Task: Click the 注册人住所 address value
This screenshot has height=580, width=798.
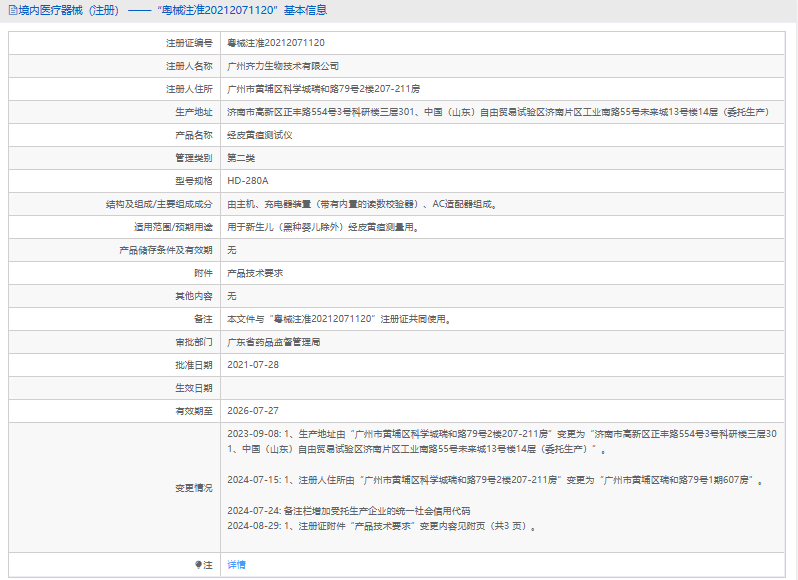Action: (323, 89)
